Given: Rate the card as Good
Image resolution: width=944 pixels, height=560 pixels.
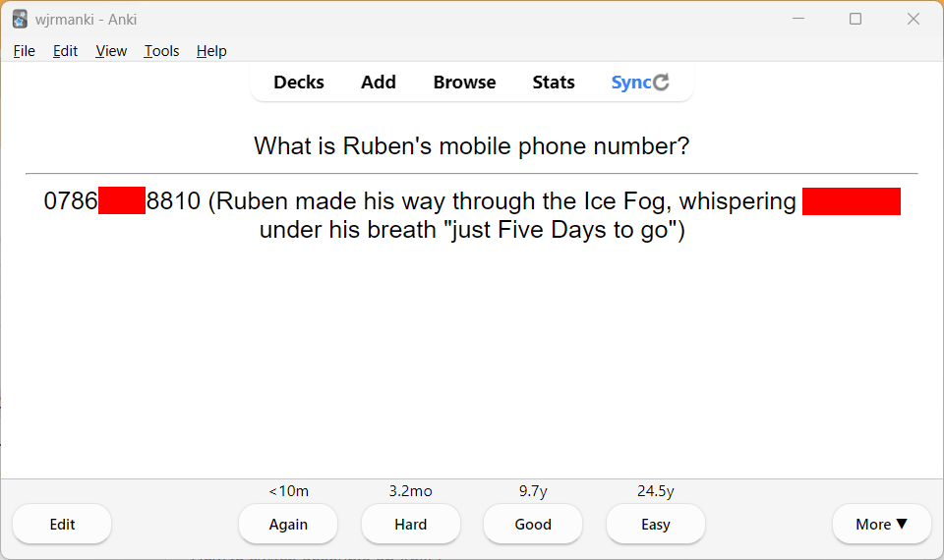Looking at the screenshot, I should pos(533,525).
